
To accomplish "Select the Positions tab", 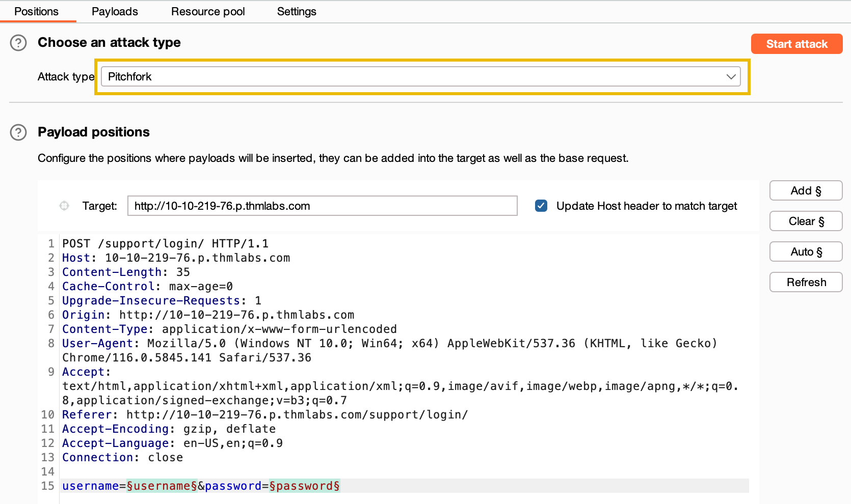I will coord(36,11).
